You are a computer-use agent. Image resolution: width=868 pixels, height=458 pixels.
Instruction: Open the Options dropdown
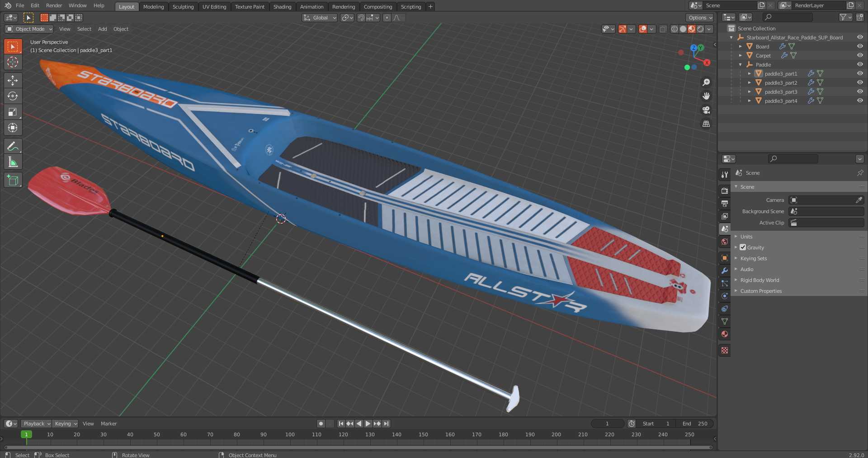pos(699,18)
